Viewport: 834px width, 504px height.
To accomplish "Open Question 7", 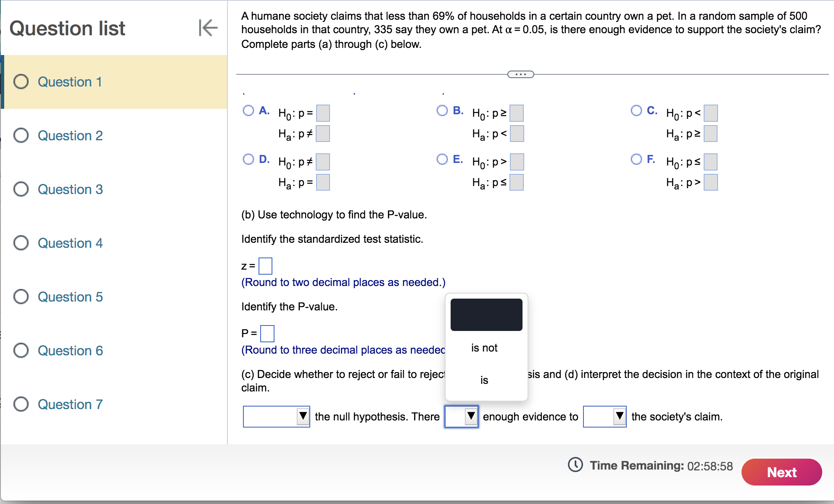I will pyautogui.click(x=70, y=404).
